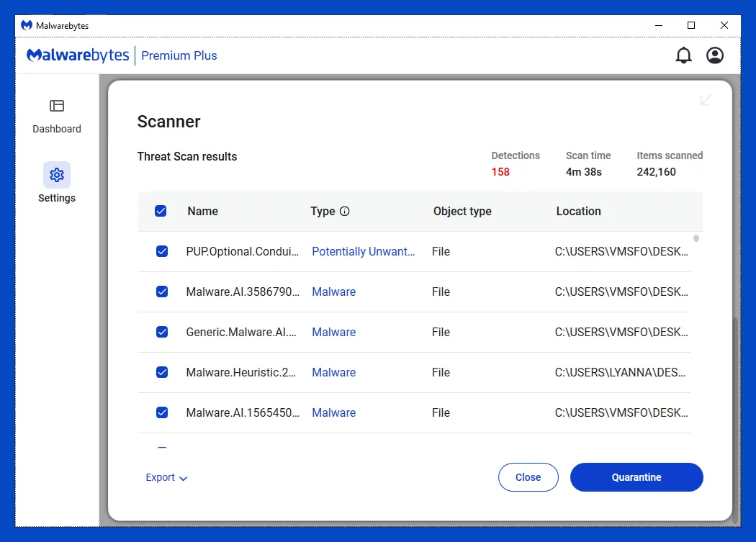Screen dimensions: 756x542
Task: Open Settings via the gear icon
Action: [57, 175]
